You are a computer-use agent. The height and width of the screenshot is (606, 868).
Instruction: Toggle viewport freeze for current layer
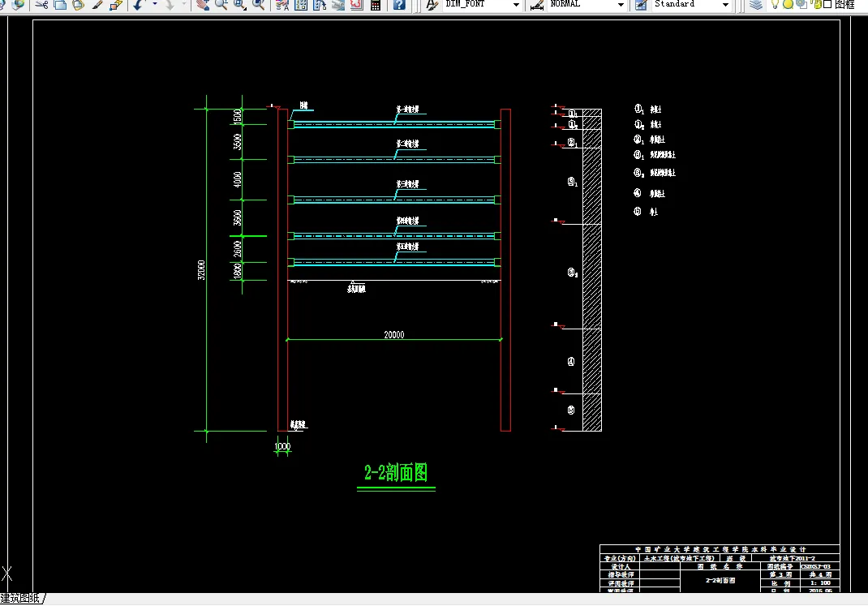pyautogui.click(x=801, y=4)
